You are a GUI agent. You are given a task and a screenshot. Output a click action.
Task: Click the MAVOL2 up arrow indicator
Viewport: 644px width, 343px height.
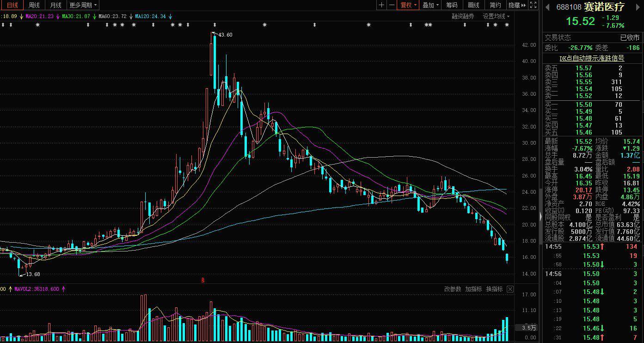(x=63, y=289)
